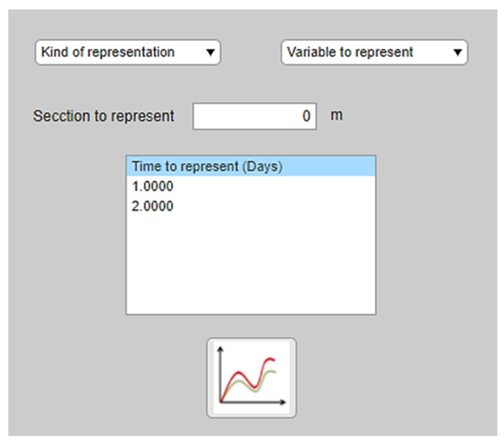Click the "Variable to represent" text
Viewport: 504px width, 444px height.
point(350,52)
